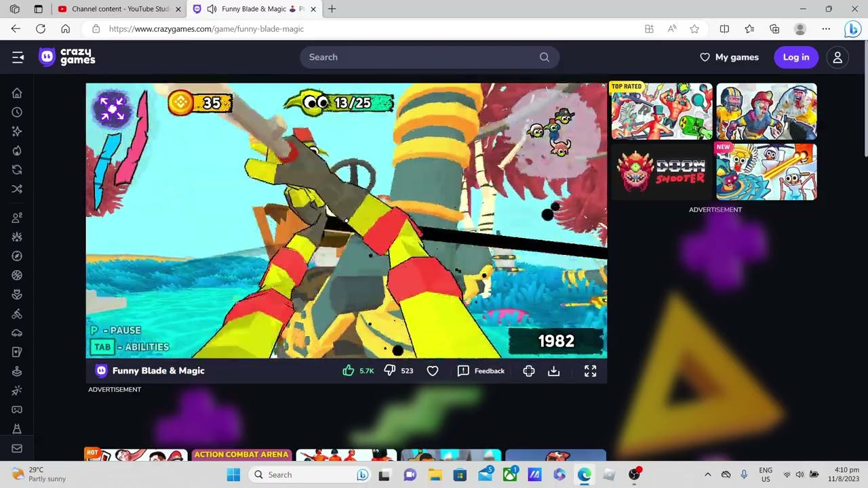Go to CrazyGames home via sidebar house icon

(17, 94)
